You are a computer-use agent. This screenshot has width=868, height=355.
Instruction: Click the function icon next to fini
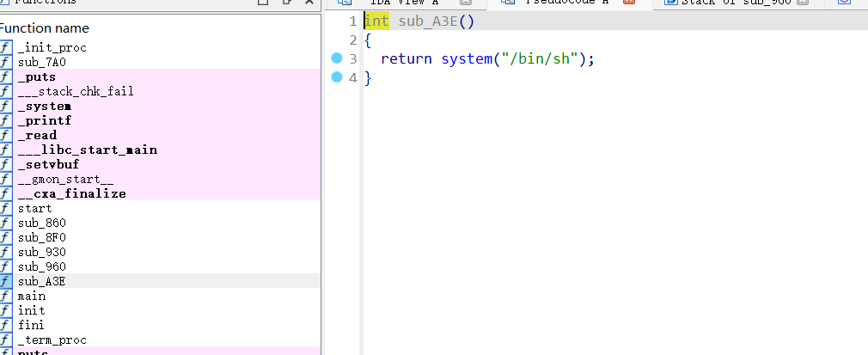6,325
